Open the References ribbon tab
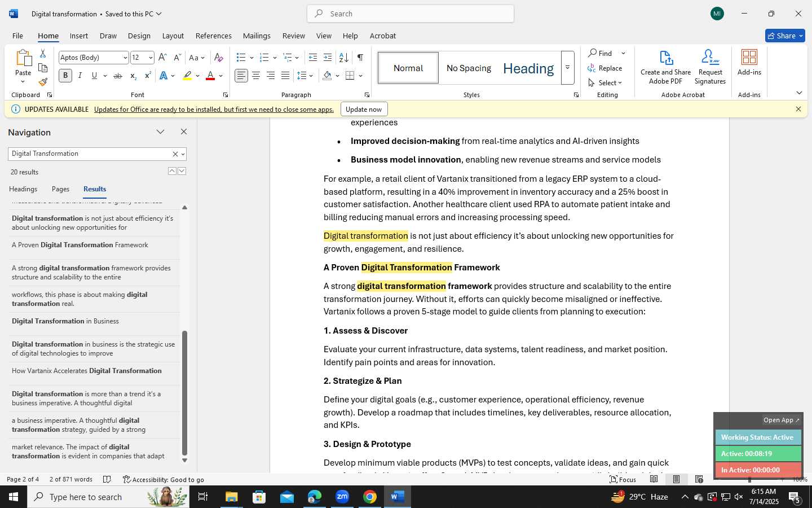The width and height of the screenshot is (812, 508). [213, 36]
